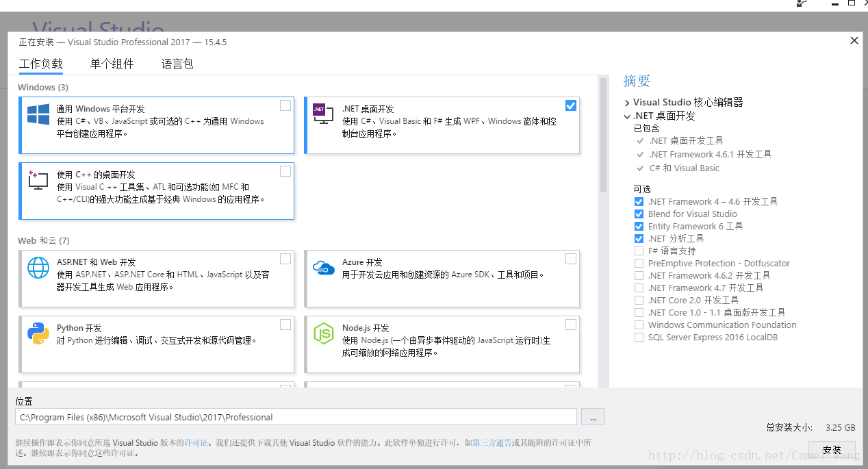The height and width of the screenshot is (469, 868).
Task: Switch to the 语言包 tab
Action: (177, 64)
